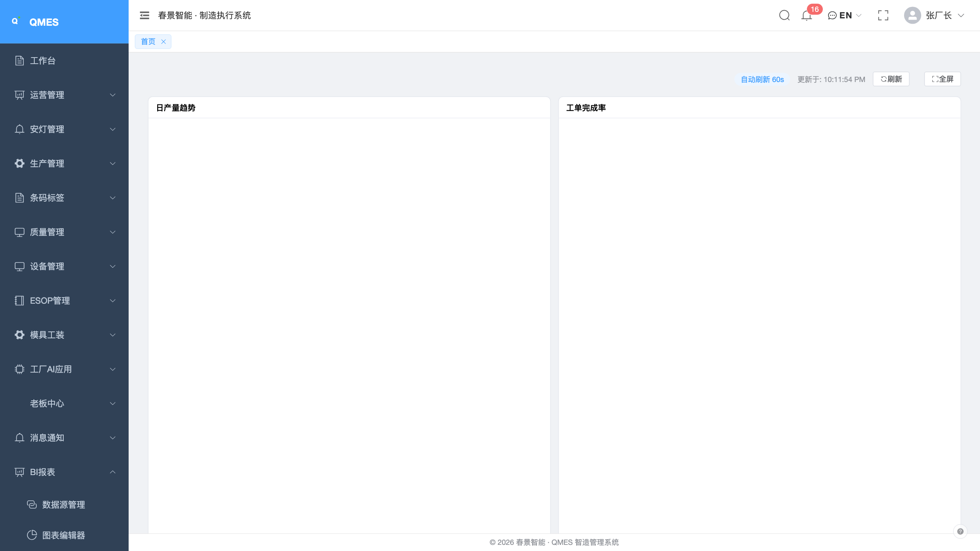The image size is (980, 551).
Task: Close the 首页 tab
Action: (163, 42)
